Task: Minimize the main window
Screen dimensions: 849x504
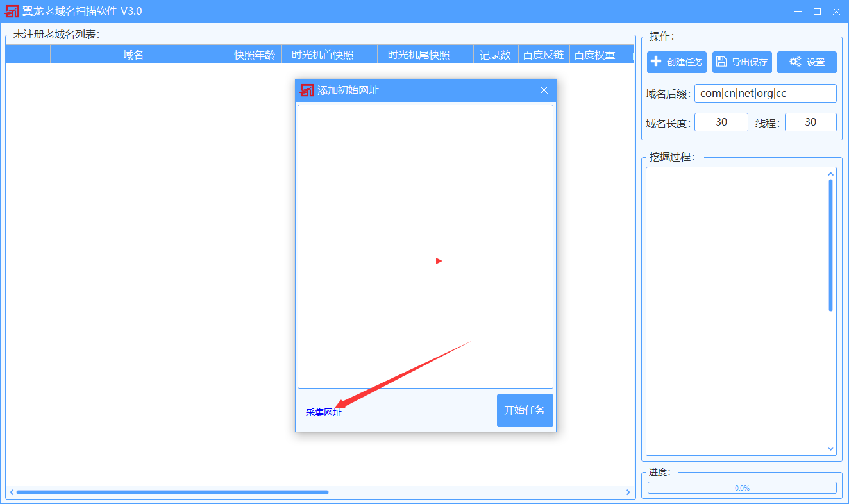Action: 798,12
